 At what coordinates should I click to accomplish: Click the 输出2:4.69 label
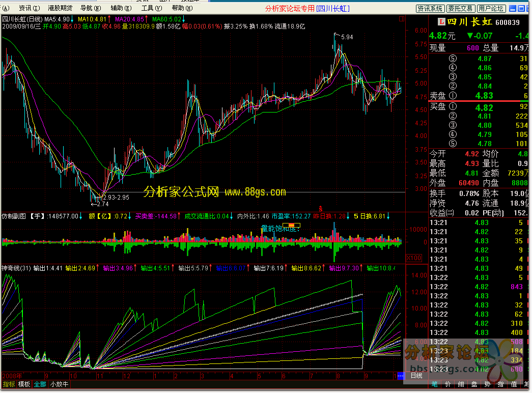tap(80, 268)
